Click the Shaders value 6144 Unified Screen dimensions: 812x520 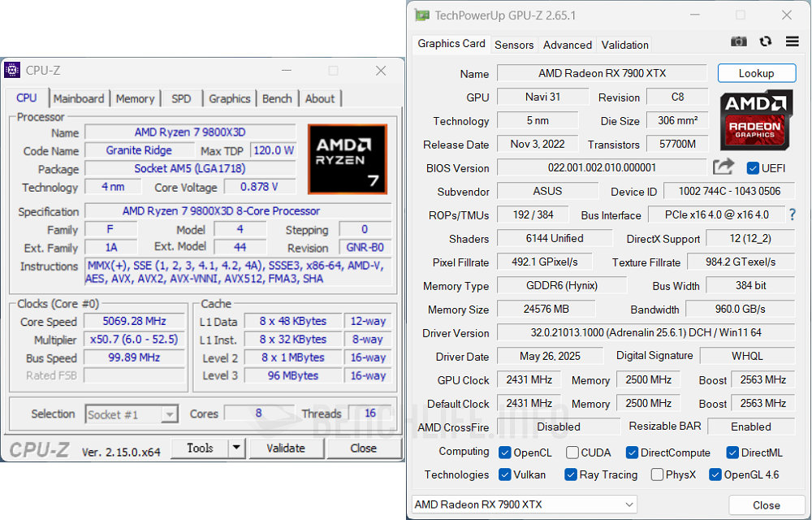(554, 238)
